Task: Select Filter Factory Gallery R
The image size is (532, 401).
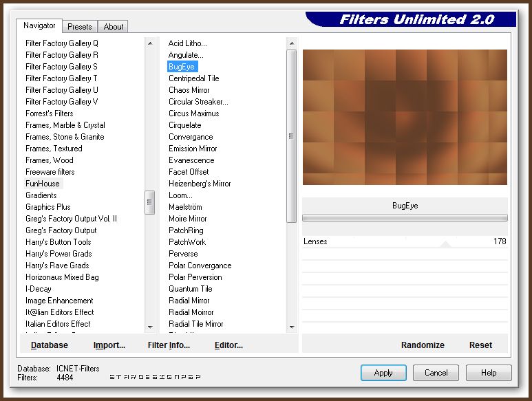Action: (x=62, y=55)
